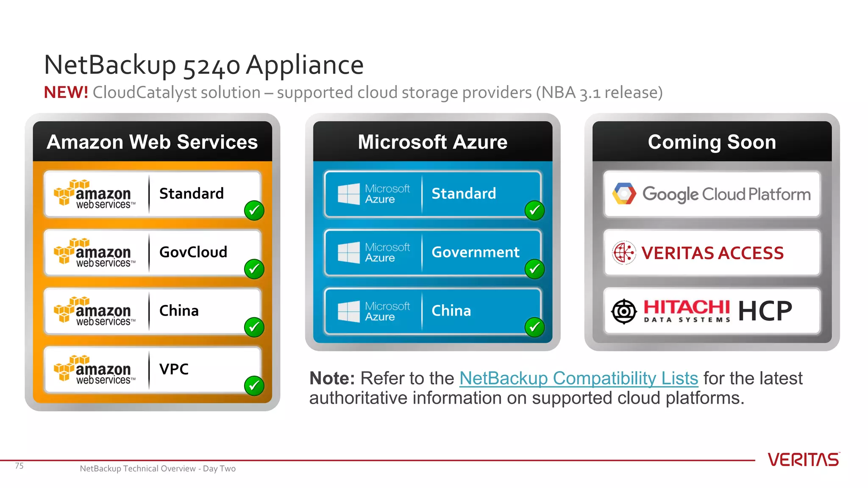Image resolution: width=868 pixels, height=488 pixels.
Task: Click green checkmark on Azure Government
Action: [x=534, y=269]
